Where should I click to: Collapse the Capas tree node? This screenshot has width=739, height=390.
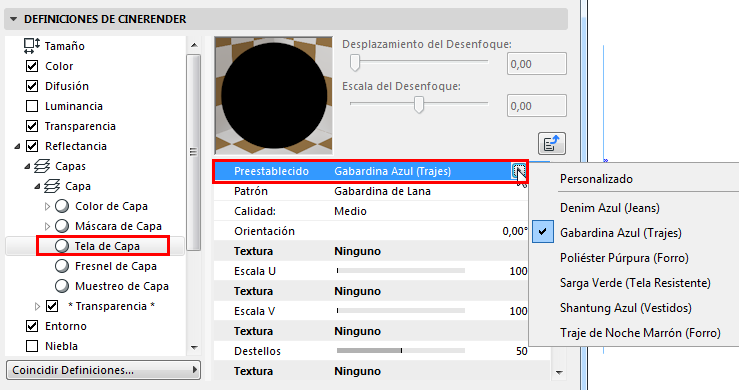point(27,166)
